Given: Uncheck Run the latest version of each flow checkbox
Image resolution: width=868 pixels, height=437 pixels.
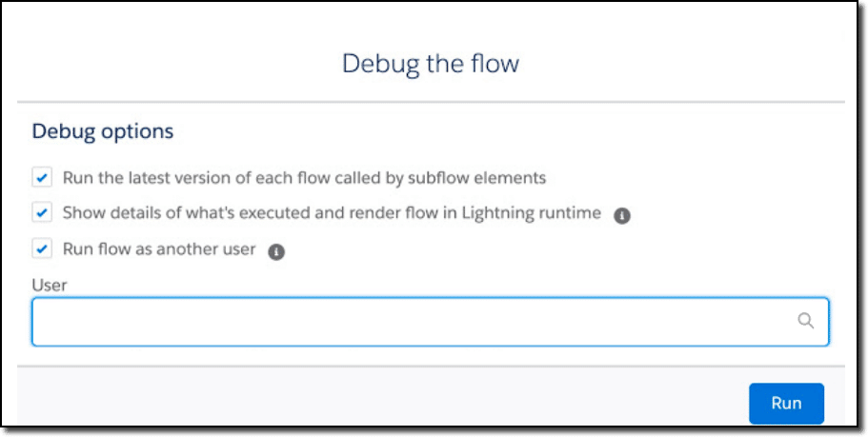Looking at the screenshot, I should pos(42,178).
